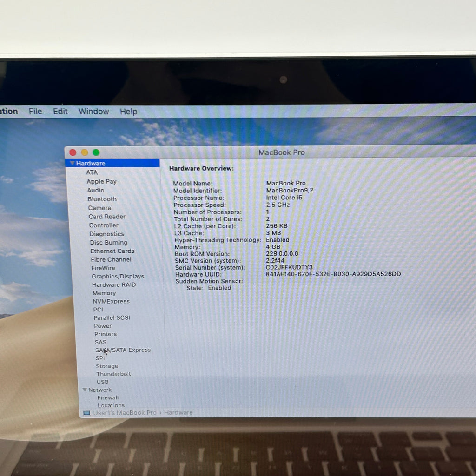Select Hardware RAID in the sidebar
Viewport: 476px width, 476px height.
tap(114, 285)
